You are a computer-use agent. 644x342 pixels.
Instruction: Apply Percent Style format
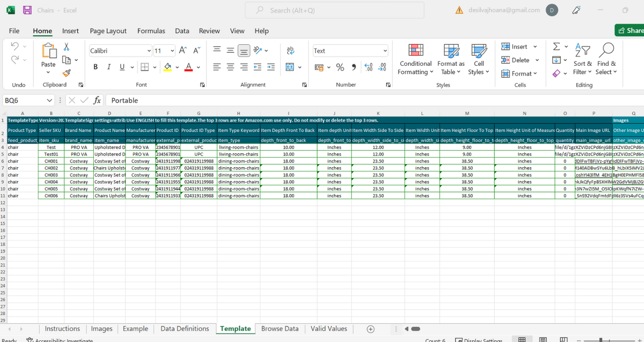340,67
